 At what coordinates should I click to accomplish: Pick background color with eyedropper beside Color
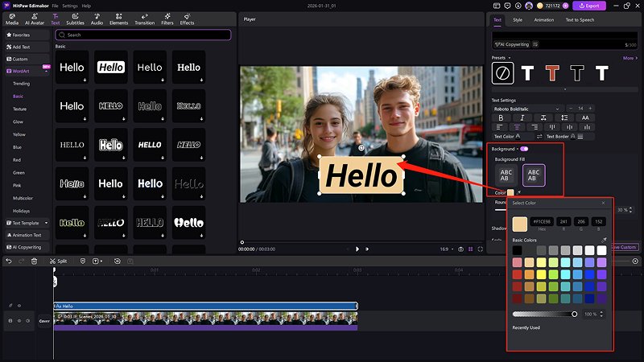pos(519,192)
